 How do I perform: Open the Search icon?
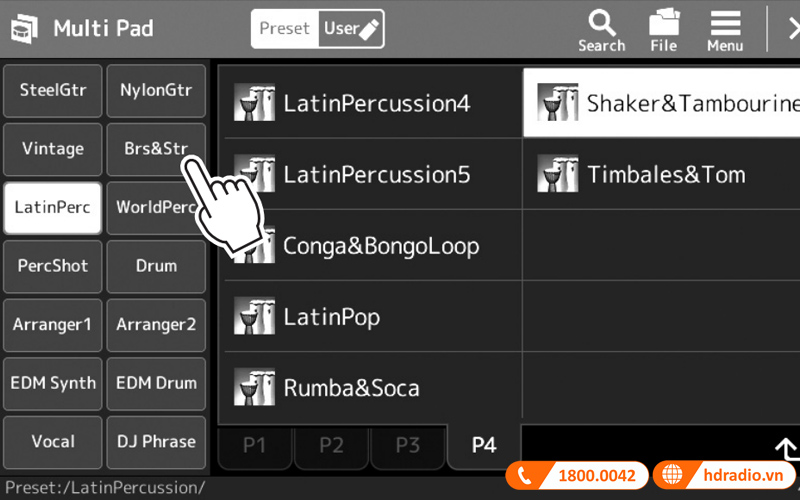pyautogui.click(x=601, y=30)
